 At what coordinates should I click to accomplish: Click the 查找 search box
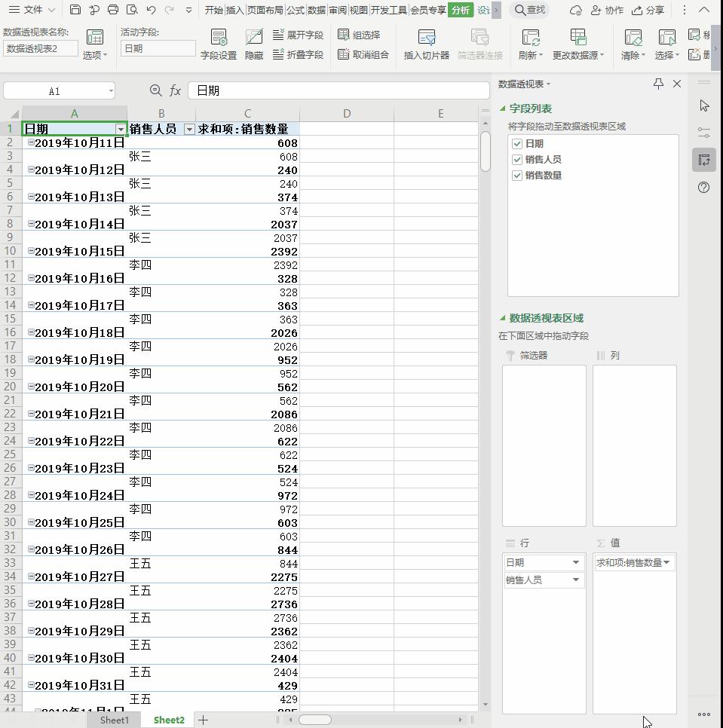coord(530,10)
